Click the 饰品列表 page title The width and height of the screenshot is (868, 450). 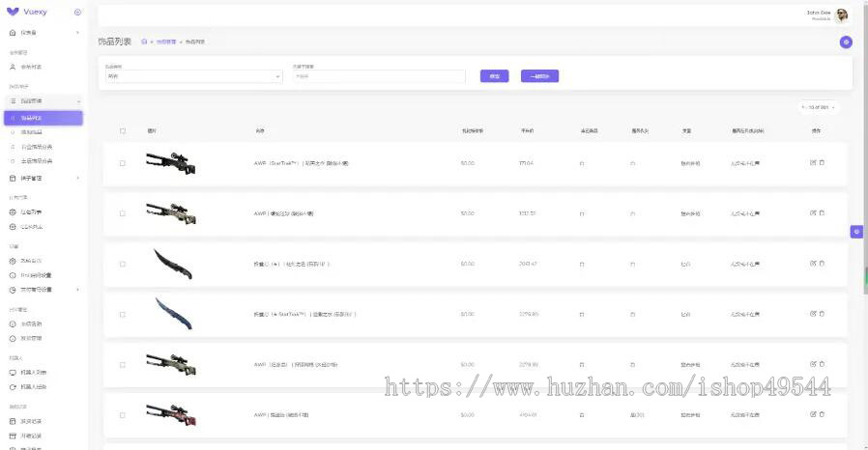(115, 42)
